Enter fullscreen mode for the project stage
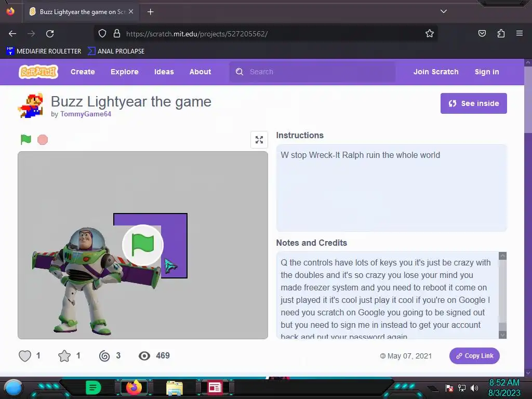532x399 pixels. point(259,140)
